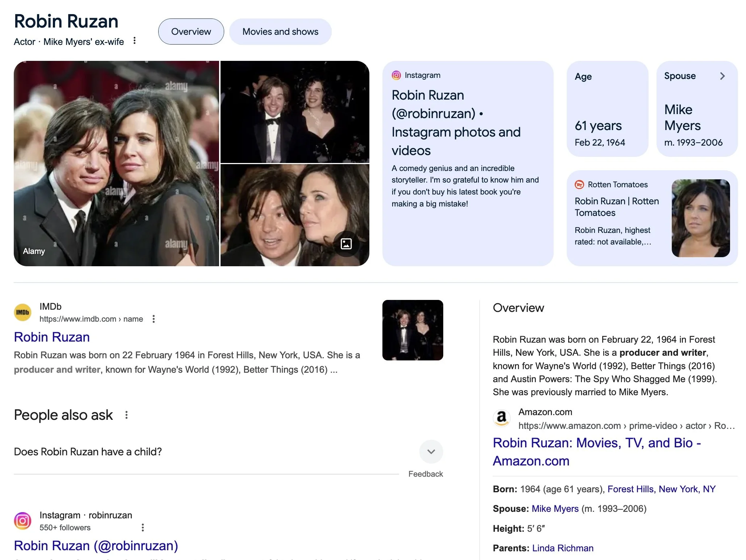Open large Alamy photo of couple
The height and width of the screenshot is (560, 746).
pyautogui.click(x=116, y=163)
